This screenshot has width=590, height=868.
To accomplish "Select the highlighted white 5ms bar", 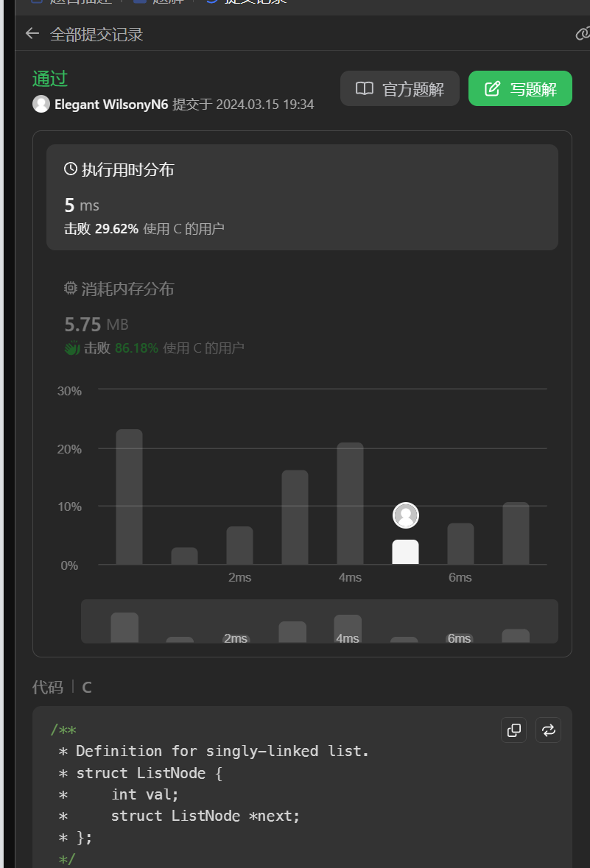I will pos(405,552).
